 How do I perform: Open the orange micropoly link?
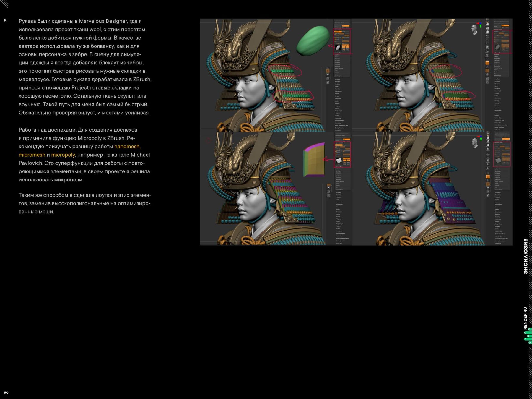[63, 155]
